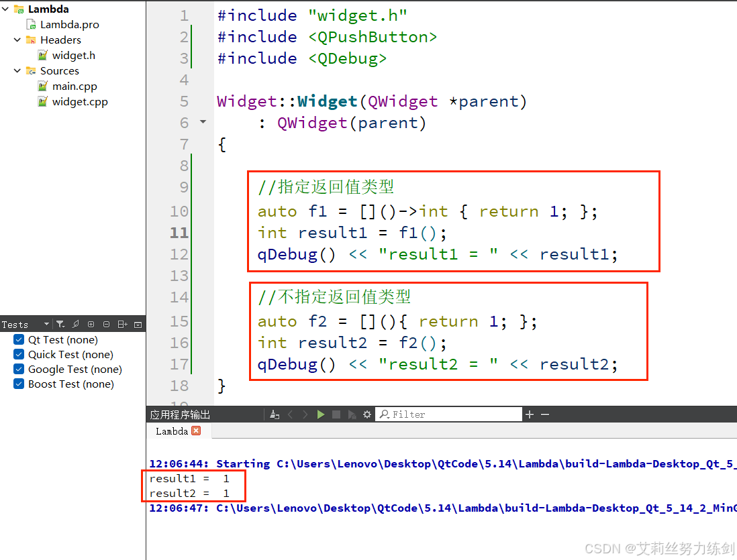Open widget.h from Headers

pos(74,56)
